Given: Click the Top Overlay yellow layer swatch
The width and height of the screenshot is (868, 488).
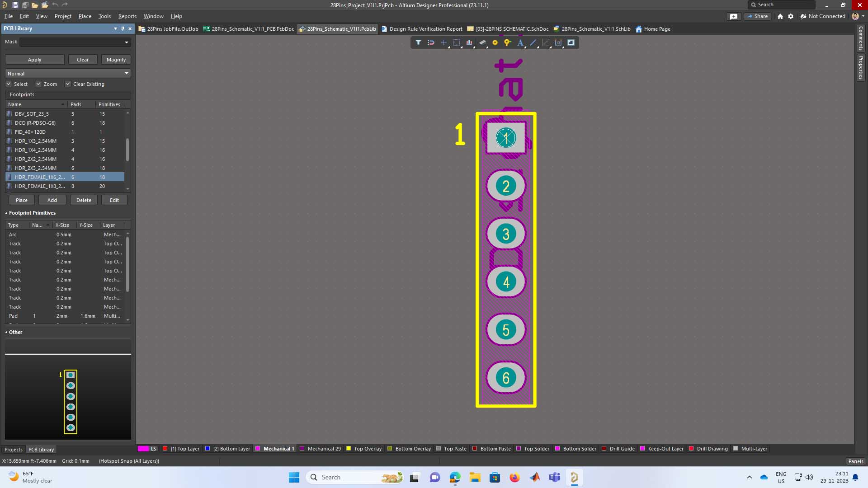Looking at the screenshot, I should pyautogui.click(x=349, y=449).
